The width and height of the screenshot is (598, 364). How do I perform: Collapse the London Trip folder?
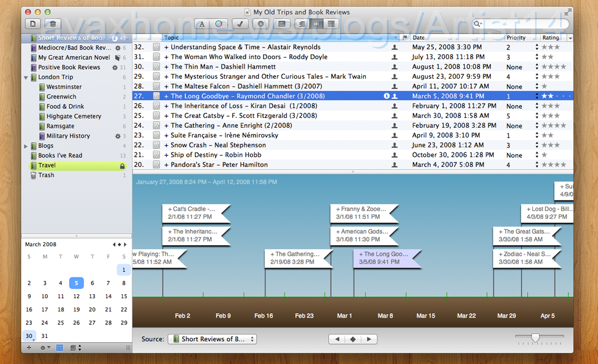(26, 78)
